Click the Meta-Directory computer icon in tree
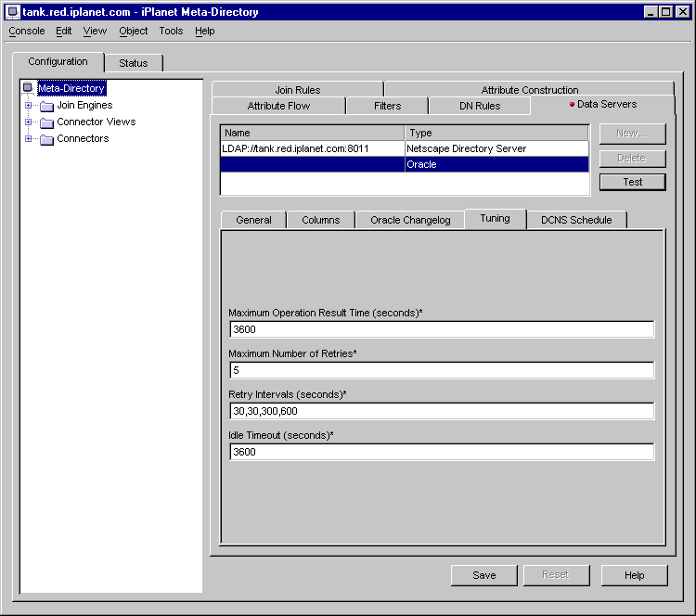The image size is (696, 616). pyautogui.click(x=28, y=88)
